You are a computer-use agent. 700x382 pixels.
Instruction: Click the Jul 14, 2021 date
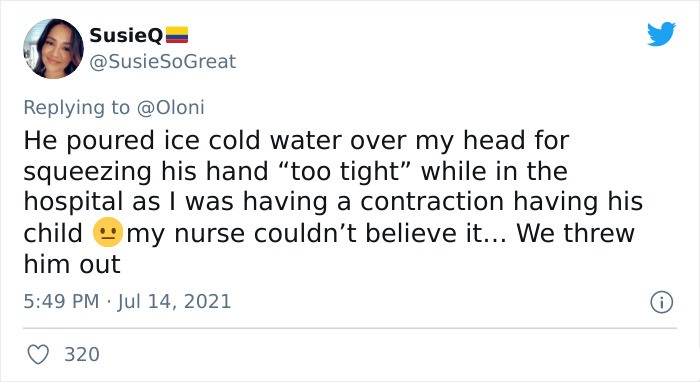175,301
